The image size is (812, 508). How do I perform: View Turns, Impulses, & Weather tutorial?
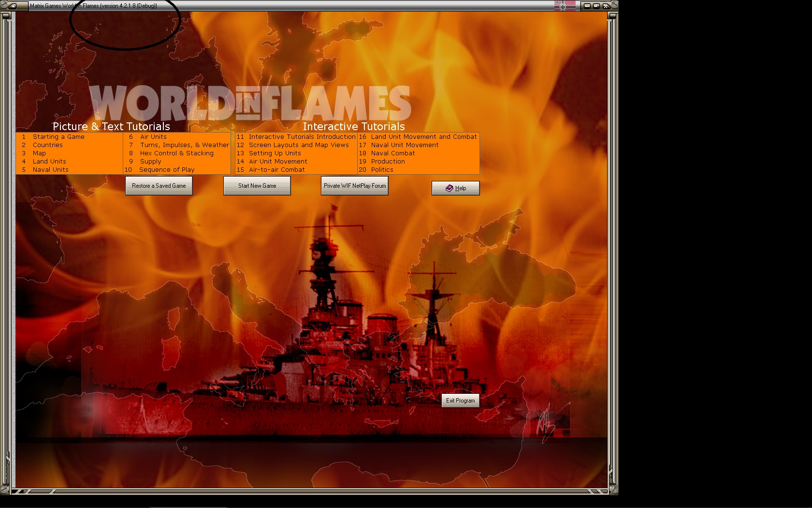pos(183,145)
